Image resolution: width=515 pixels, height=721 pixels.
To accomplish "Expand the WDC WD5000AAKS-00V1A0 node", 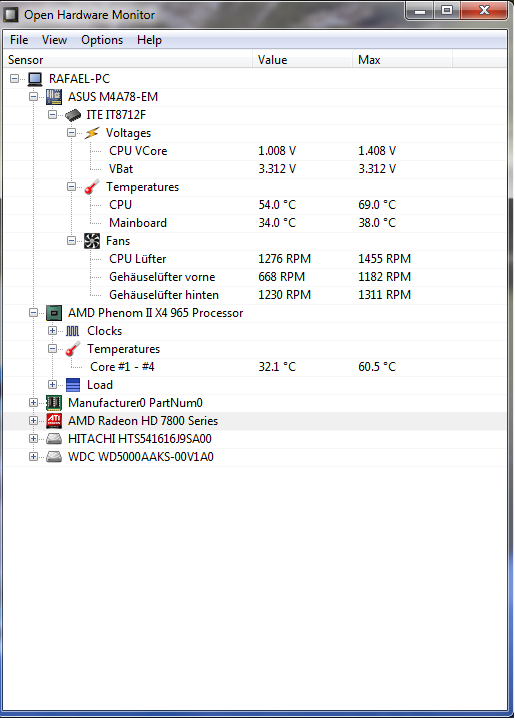I will (34, 457).
